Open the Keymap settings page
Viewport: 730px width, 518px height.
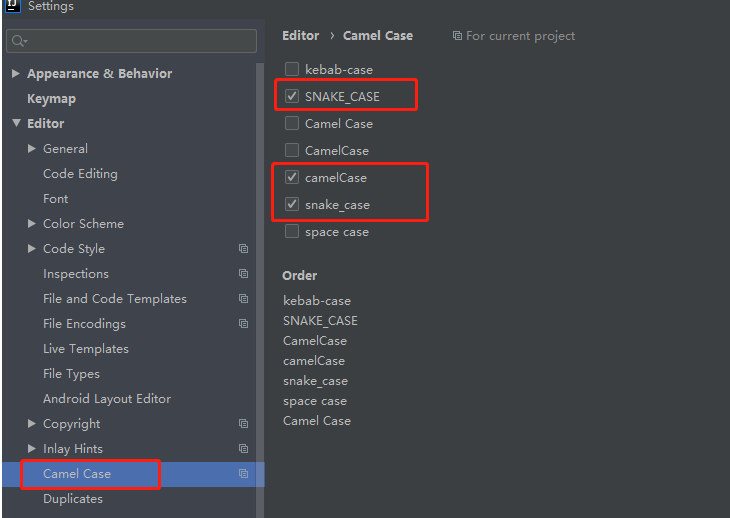point(51,99)
